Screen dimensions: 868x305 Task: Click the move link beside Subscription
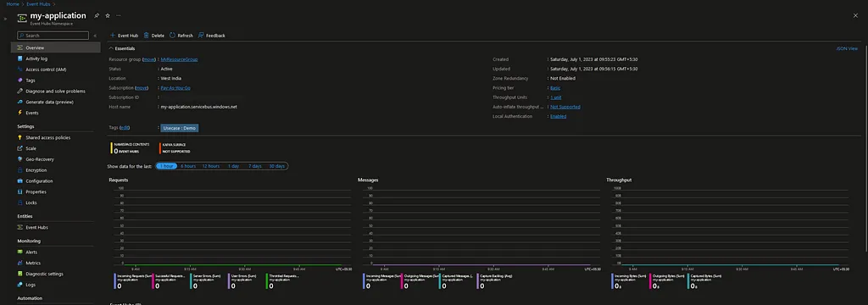point(142,88)
